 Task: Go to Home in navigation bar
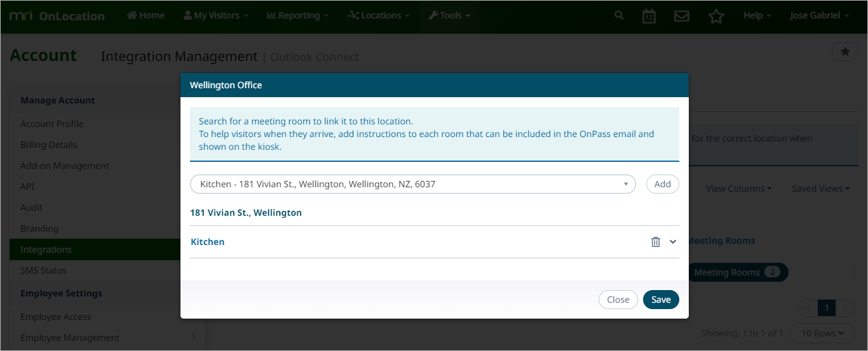click(146, 16)
